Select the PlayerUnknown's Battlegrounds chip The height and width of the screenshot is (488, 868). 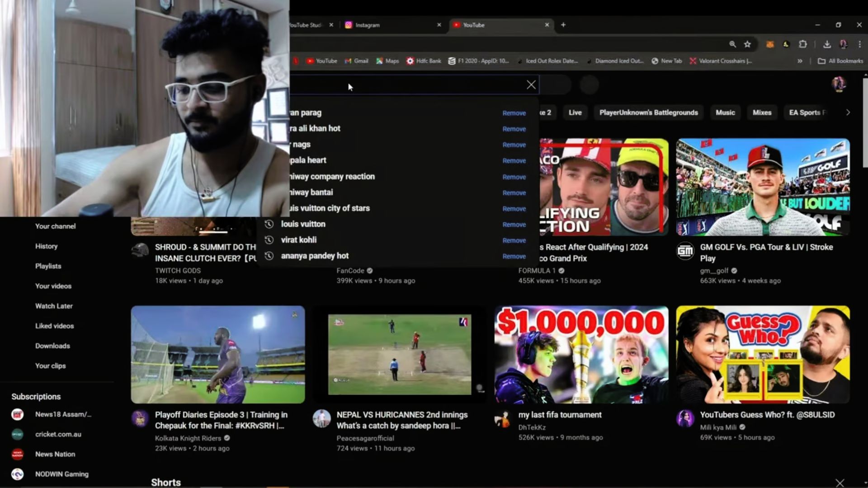648,113
